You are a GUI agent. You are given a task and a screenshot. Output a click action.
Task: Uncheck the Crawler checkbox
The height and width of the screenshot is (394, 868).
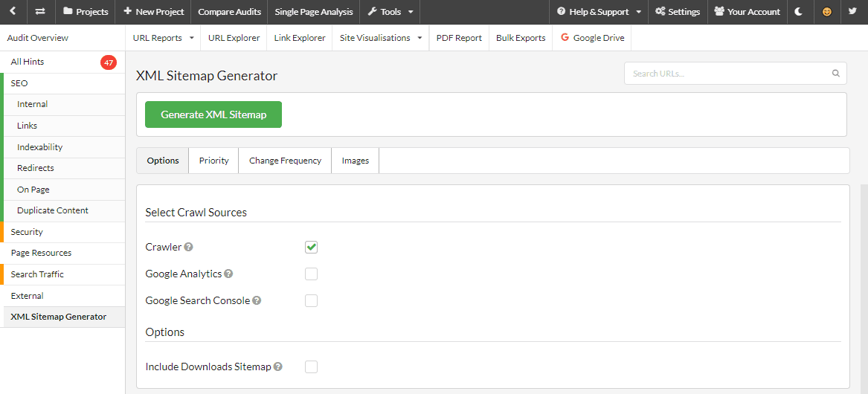pyautogui.click(x=311, y=247)
